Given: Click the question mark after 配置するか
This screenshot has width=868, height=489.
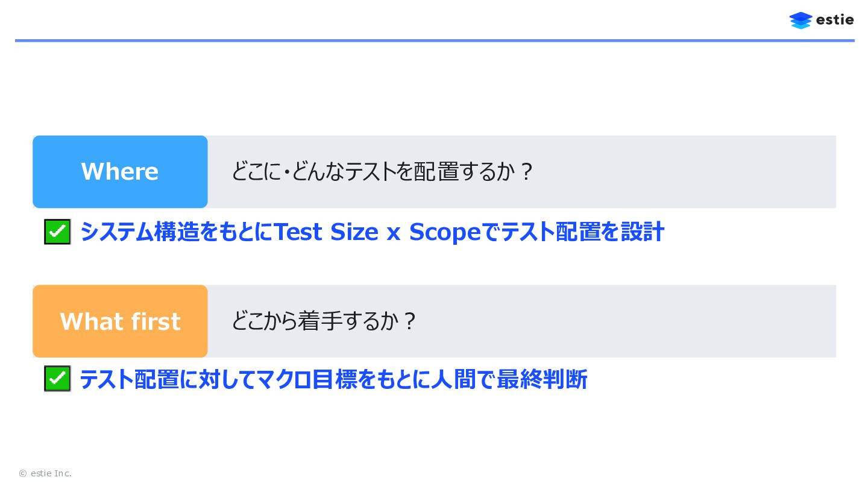Looking at the screenshot, I should click(526, 172).
